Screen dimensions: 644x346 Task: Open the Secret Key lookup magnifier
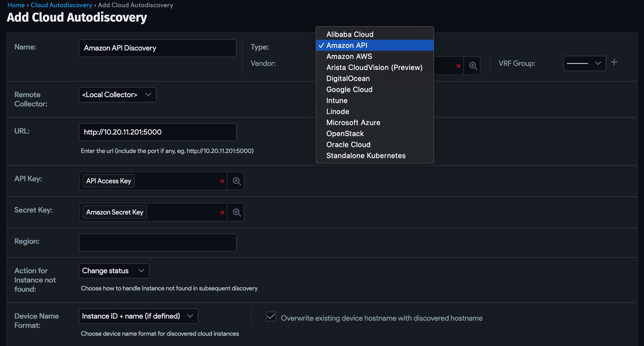(x=236, y=212)
